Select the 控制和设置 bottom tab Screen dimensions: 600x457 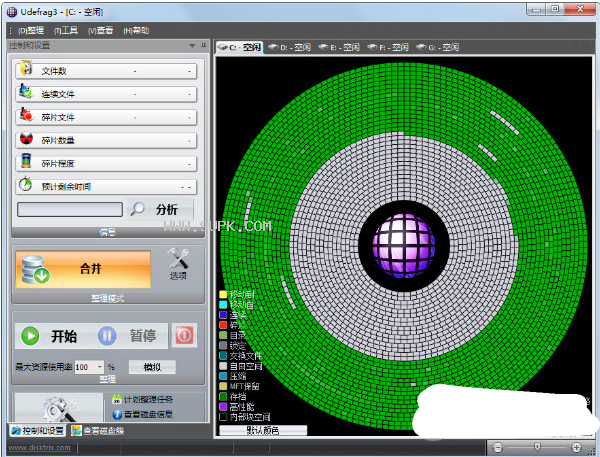(x=37, y=431)
